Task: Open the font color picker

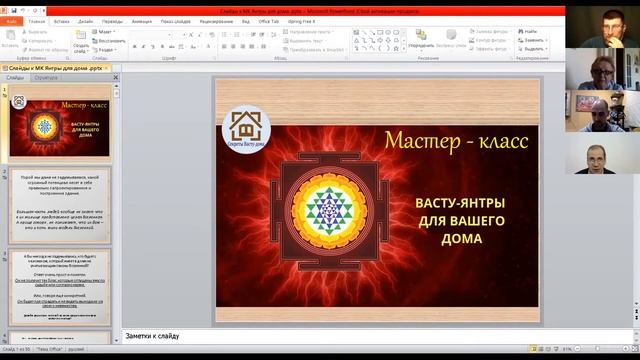Action: tap(209, 47)
